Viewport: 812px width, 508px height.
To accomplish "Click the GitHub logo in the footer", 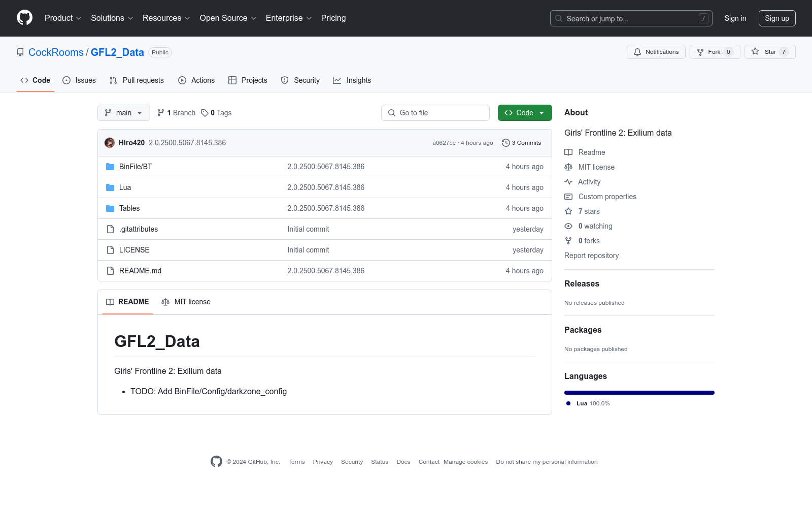I will pos(216,461).
